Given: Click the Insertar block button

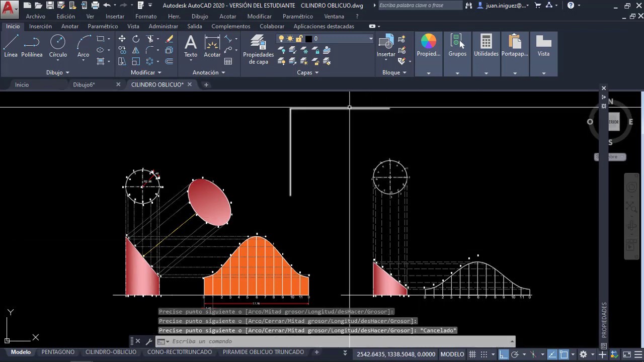Looking at the screenshot, I should click(386, 46).
